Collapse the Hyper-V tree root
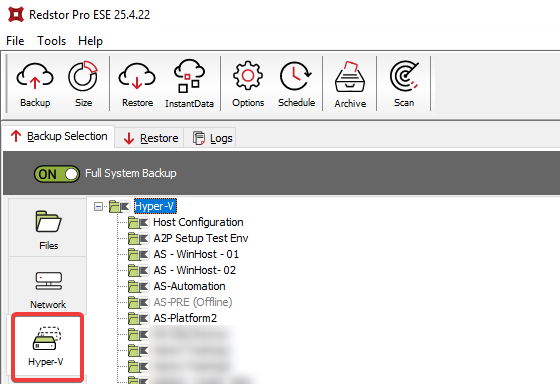This screenshot has height=384, width=560. [99, 206]
